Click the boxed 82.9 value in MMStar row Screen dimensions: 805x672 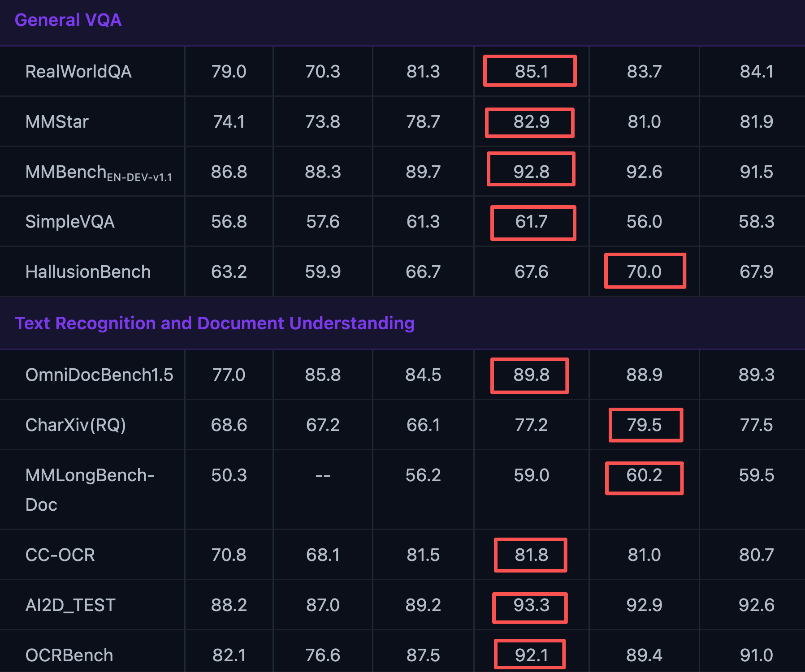[x=531, y=122]
